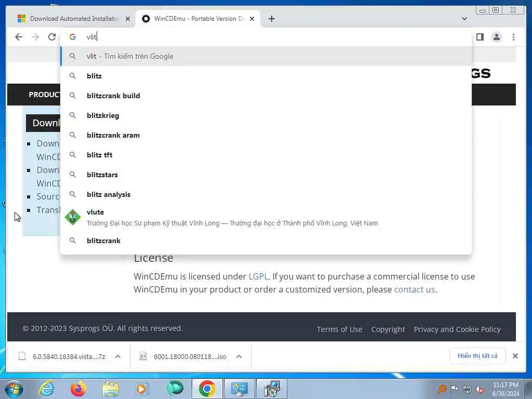Viewport: 532px width, 399px height.
Task: Launch Firefox from the taskbar
Action: click(x=78, y=389)
